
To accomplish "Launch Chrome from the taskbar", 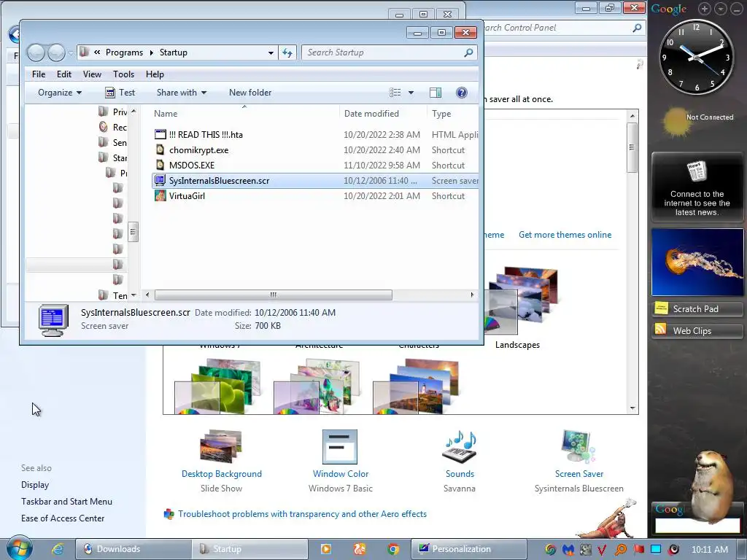I will pyautogui.click(x=393, y=549).
